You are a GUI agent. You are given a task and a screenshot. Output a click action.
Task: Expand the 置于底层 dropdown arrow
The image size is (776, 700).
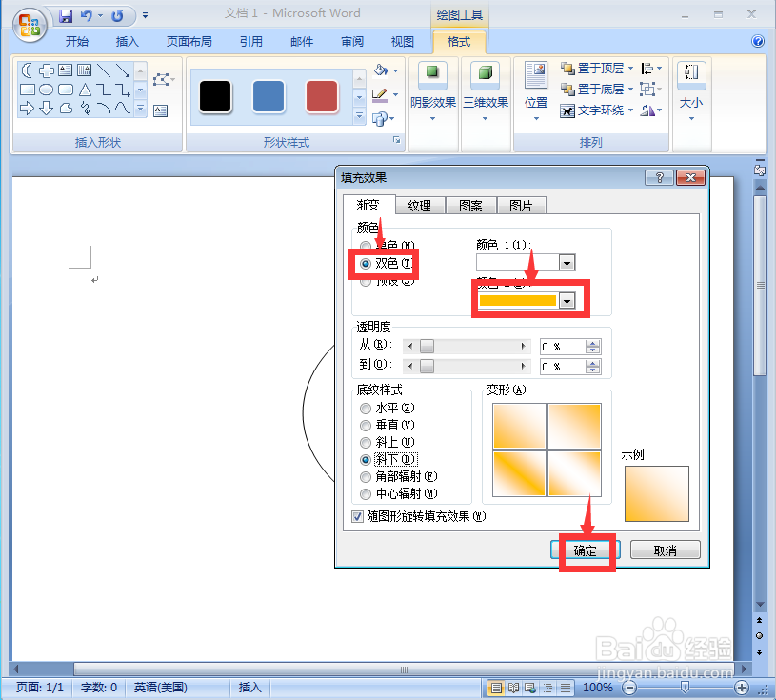point(630,90)
